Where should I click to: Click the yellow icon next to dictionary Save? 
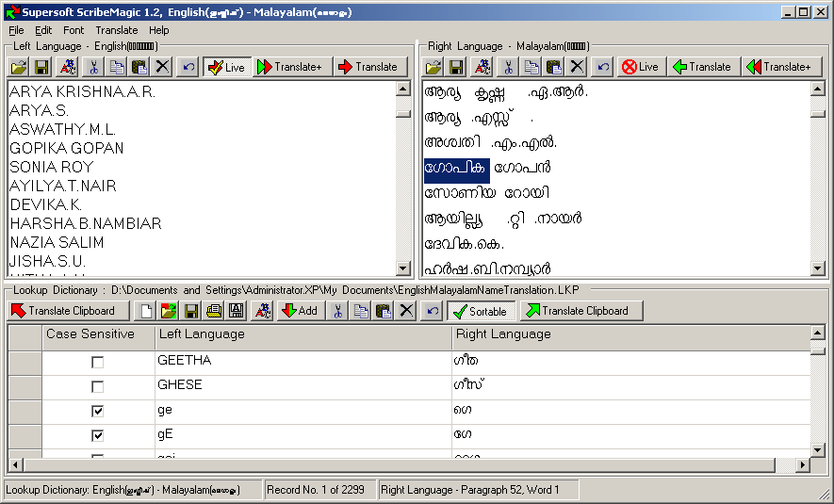pyautogui.click(x=214, y=311)
